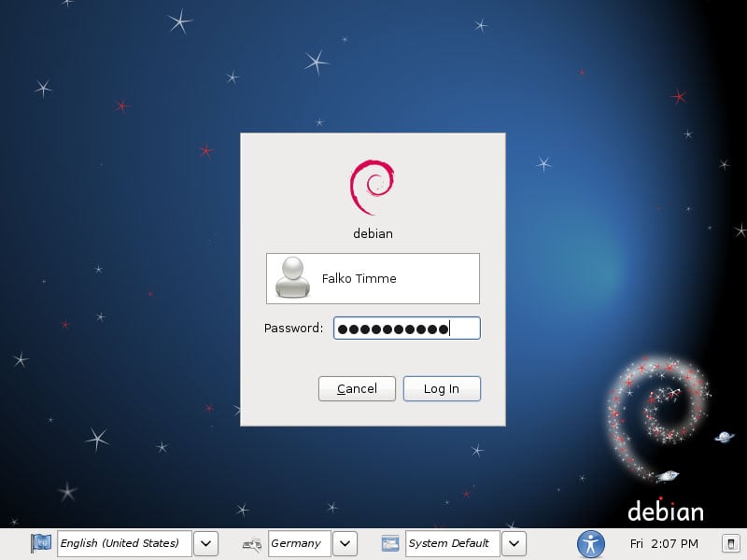The image size is (747, 560).
Task: Expand the keyboard layout arrow
Action: (x=345, y=543)
